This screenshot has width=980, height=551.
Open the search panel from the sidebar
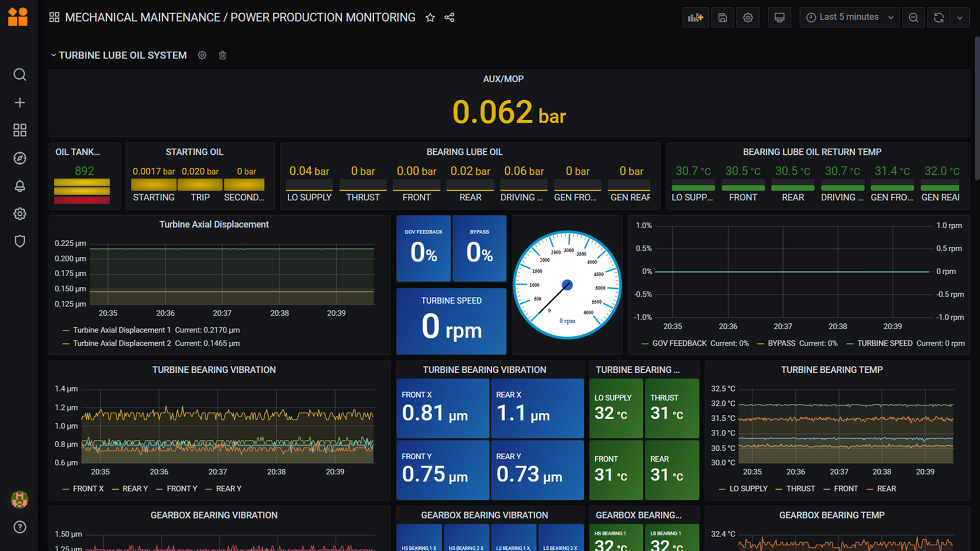20,74
